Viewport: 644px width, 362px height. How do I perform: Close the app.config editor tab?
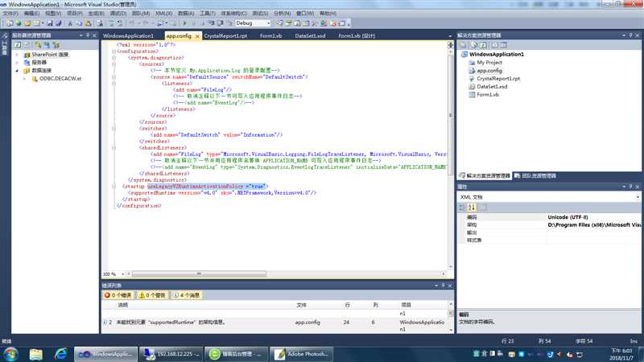tap(197, 36)
